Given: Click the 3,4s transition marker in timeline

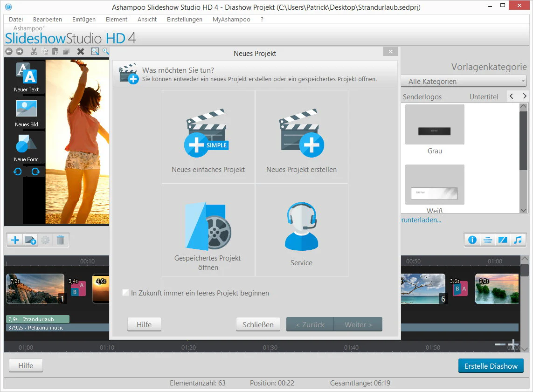Looking at the screenshot, I should 78,289.
